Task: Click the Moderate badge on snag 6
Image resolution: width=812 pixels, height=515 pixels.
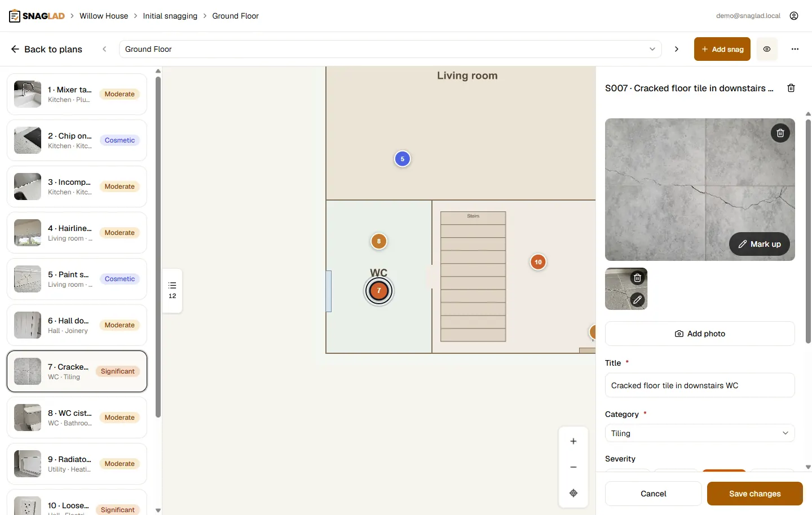Action: (120, 325)
